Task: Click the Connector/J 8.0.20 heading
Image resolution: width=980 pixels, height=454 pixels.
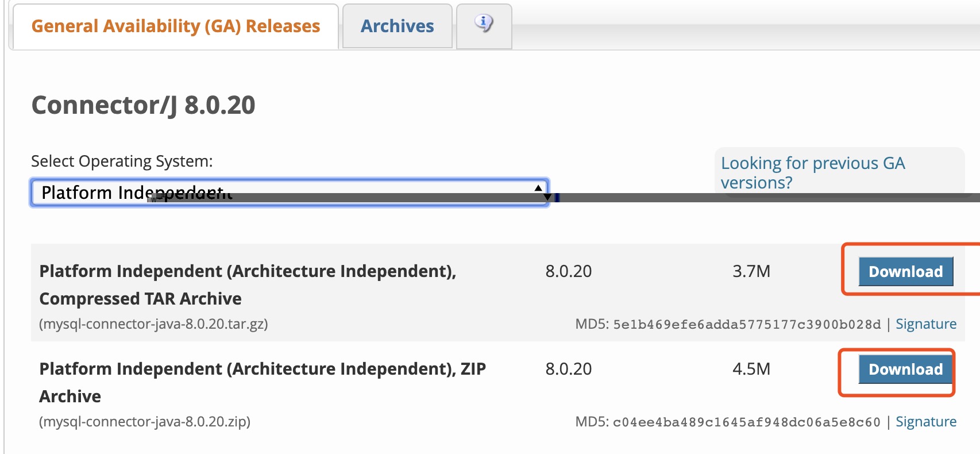Action: pos(143,105)
